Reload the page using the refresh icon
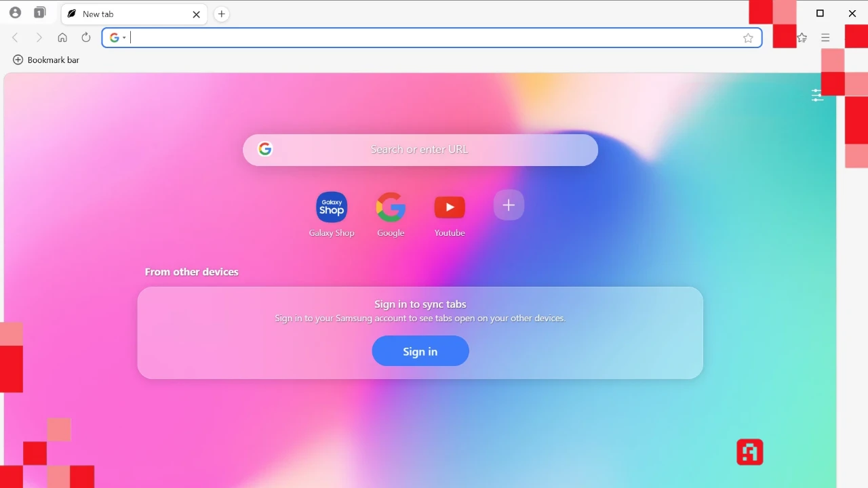 point(85,37)
